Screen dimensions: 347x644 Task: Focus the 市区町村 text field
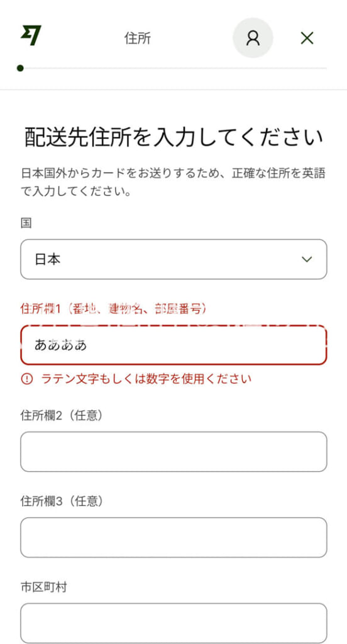tap(173, 623)
